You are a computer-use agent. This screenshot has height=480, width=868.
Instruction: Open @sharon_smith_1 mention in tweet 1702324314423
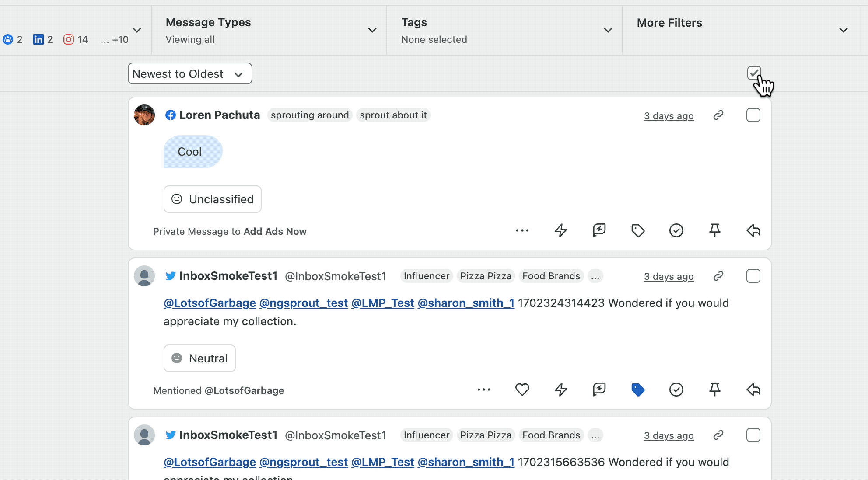pos(466,303)
